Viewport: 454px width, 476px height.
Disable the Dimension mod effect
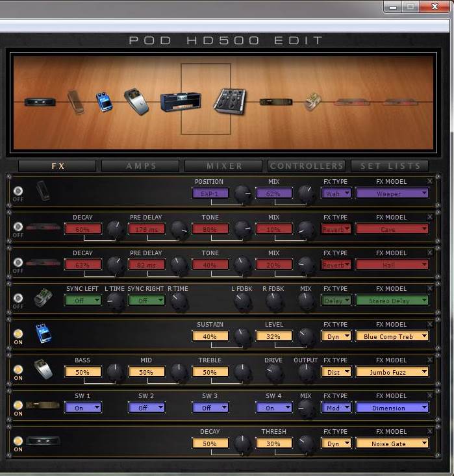point(18,405)
